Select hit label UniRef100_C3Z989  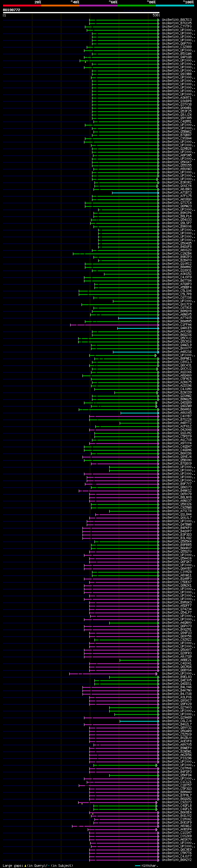[x=177, y=47]
